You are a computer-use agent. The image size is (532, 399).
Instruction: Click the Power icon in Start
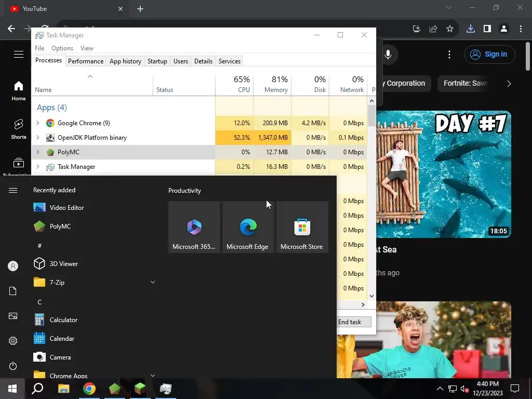13,366
